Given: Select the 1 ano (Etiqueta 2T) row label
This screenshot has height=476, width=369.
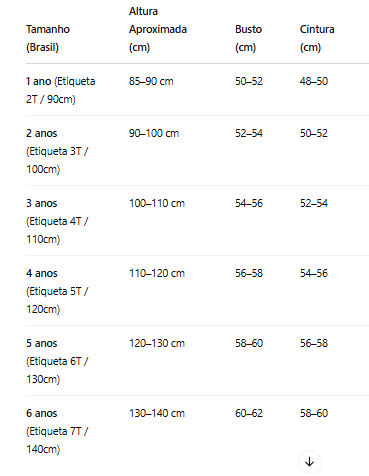Looking at the screenshot, I should [61, 90].
